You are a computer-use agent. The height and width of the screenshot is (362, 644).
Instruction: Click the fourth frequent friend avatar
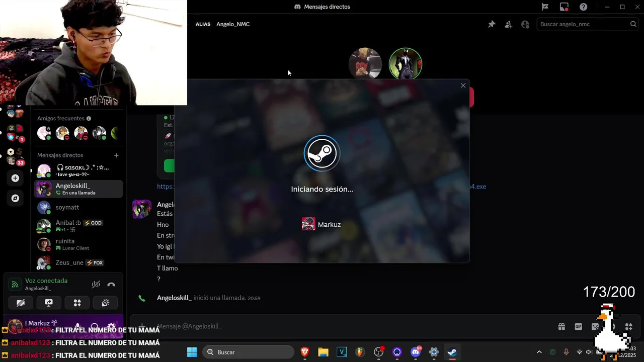99,133
